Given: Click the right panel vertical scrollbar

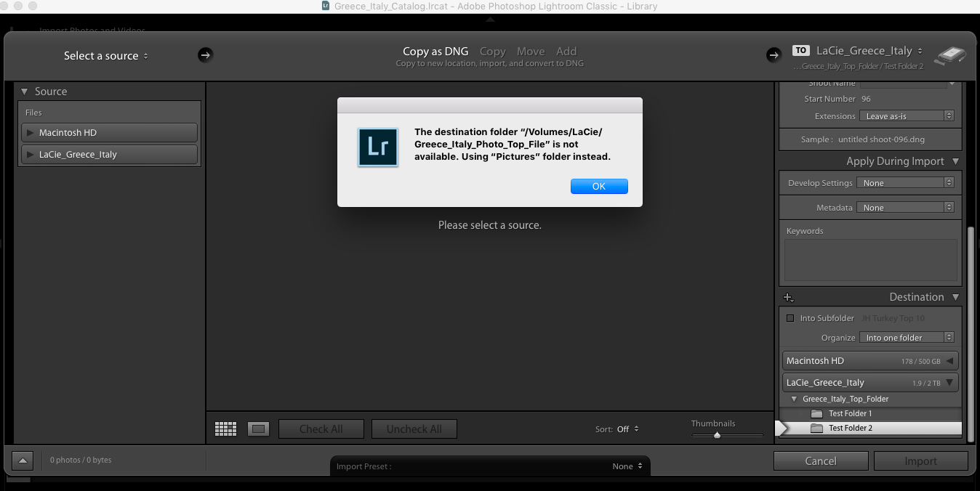Looking at the screenshot, I should tap(970, 334).
